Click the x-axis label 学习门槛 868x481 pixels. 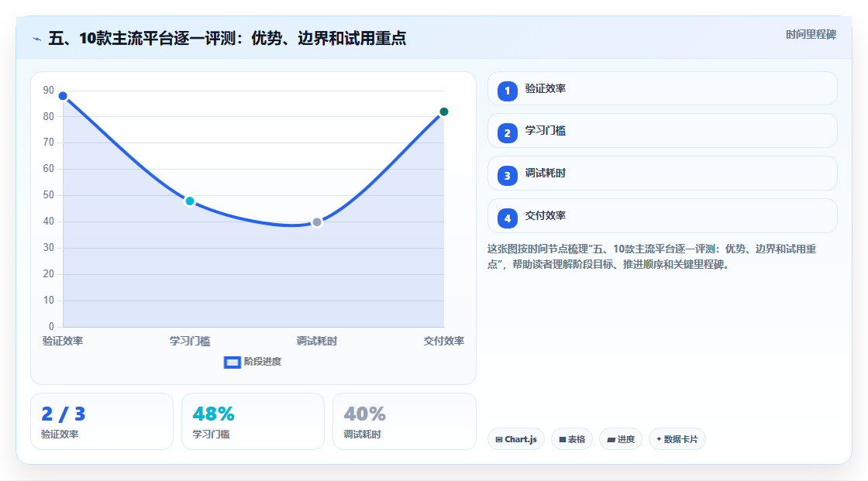[190, 341]
